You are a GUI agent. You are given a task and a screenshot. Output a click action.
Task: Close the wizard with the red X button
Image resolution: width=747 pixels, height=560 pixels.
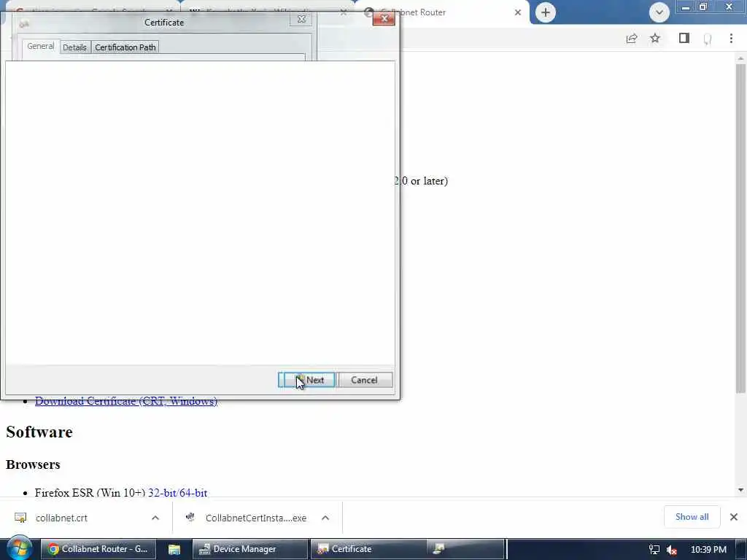click(x=384, y=18)
